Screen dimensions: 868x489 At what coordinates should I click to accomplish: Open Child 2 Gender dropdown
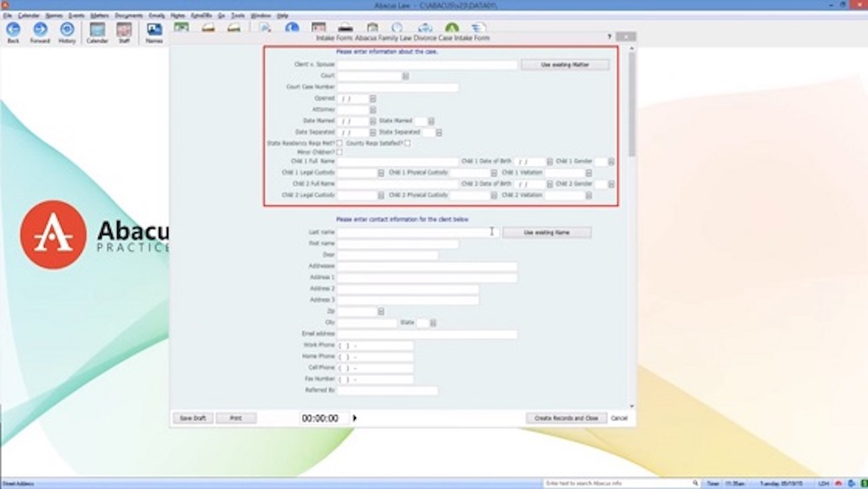pos(610,184)
